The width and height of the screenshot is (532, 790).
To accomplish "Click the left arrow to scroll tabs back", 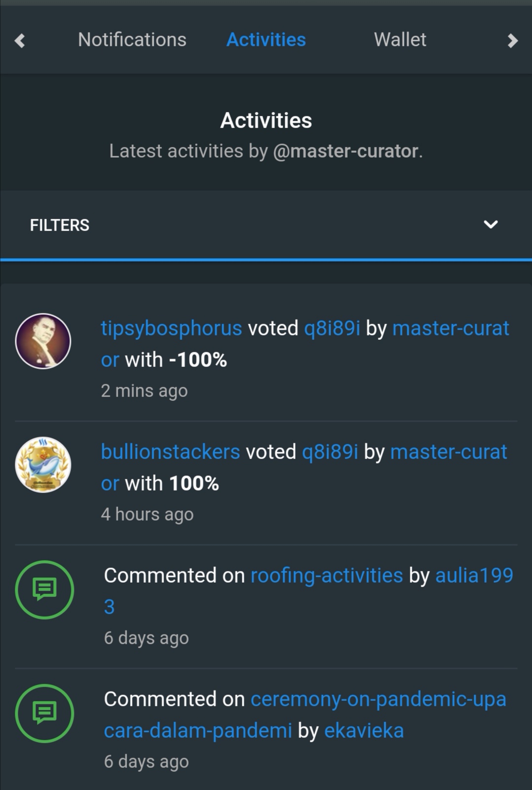I will tap(20, 40).
